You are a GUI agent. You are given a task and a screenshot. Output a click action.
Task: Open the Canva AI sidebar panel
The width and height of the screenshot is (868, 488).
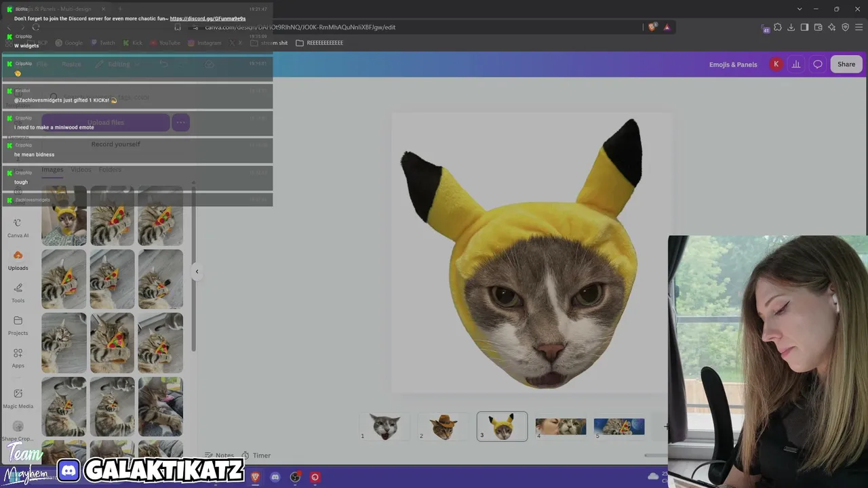pyautogui.click(x=18, y=228)
